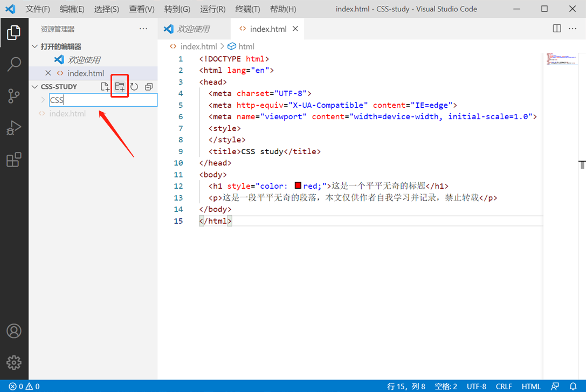Click the Collapse Folders icon
Image resolution: width=586 pixels, height=392 pixels.
(x=148, y=86)
